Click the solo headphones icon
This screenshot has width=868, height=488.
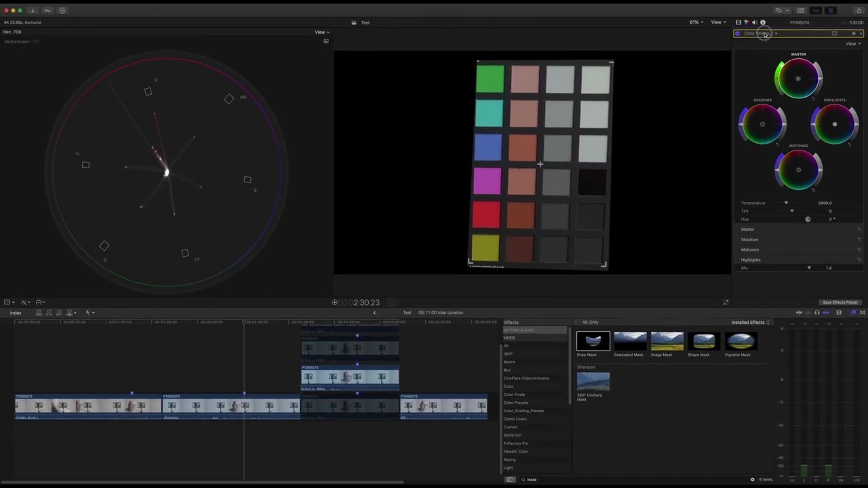point(816,312)
